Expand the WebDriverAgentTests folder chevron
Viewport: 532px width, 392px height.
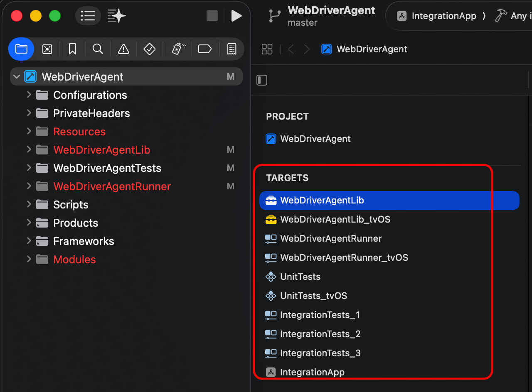29,168
